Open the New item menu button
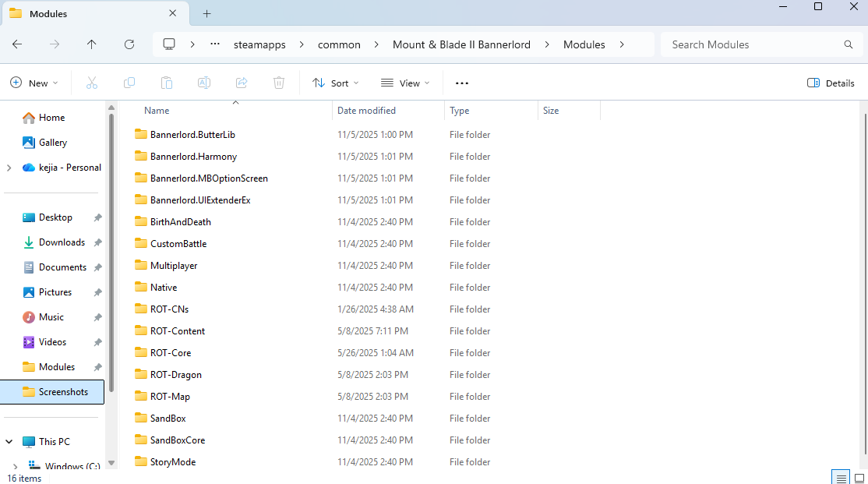Image resolution: width=868 pixels, height=484 pixels. coord(34,83)
